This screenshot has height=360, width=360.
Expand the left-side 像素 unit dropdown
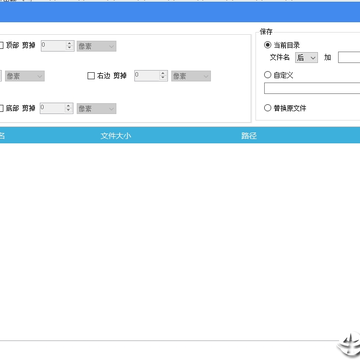[x=25, y=76]
